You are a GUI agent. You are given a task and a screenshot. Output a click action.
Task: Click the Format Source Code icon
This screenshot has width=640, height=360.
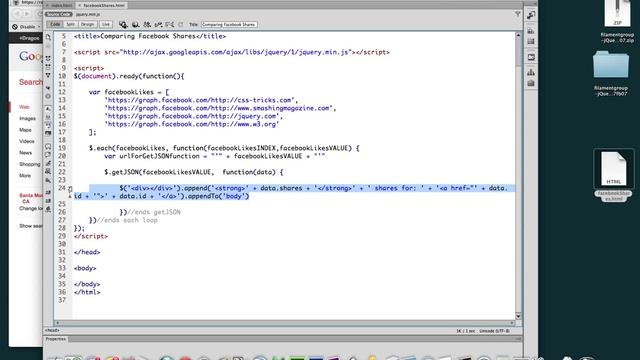point(48,209)
